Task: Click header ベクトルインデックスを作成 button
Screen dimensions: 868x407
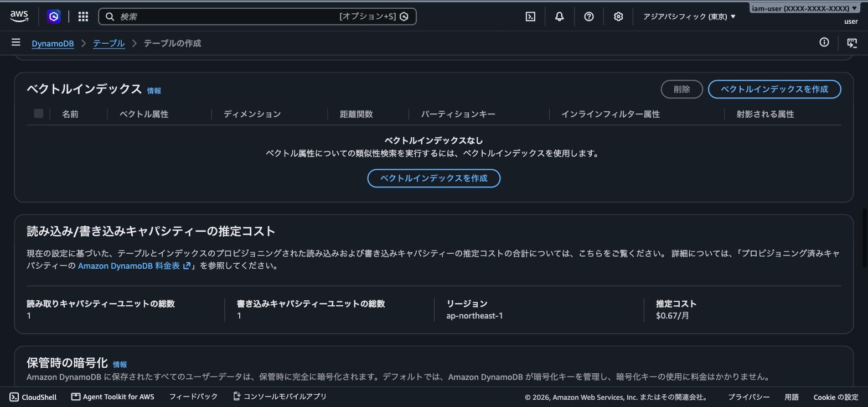Action: [x=774, y=89]
